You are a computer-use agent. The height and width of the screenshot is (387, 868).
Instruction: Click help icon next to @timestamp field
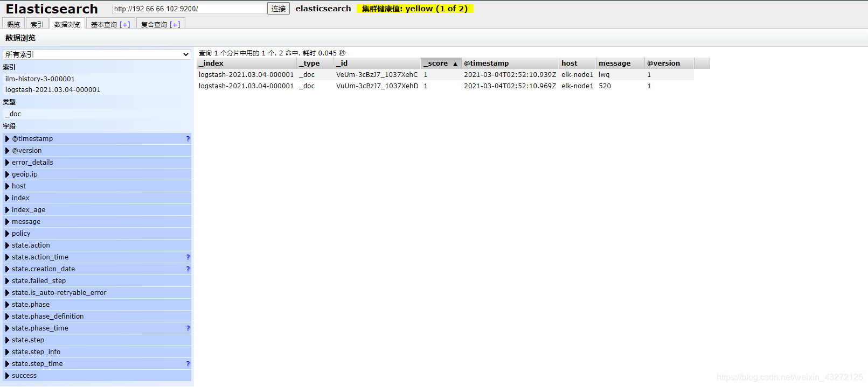(188, 138)
